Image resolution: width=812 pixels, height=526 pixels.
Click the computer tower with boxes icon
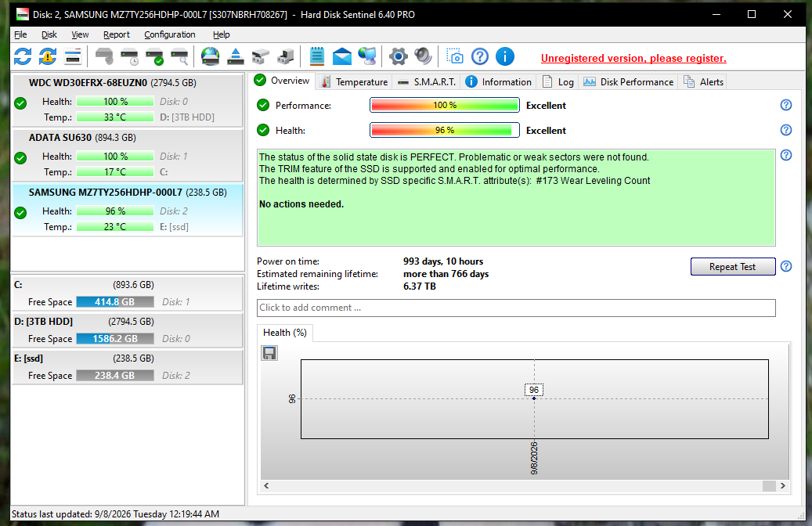[285, 56]
